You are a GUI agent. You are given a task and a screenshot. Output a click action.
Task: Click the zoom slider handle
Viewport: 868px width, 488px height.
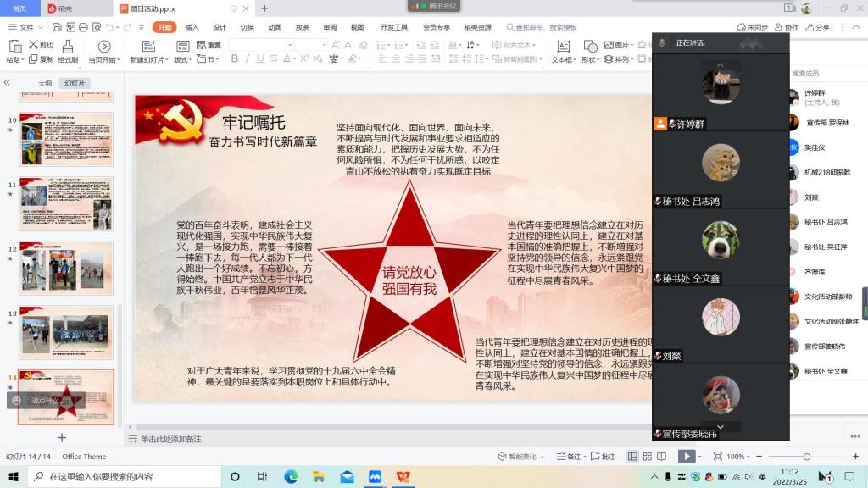click(x=806, y=457)
